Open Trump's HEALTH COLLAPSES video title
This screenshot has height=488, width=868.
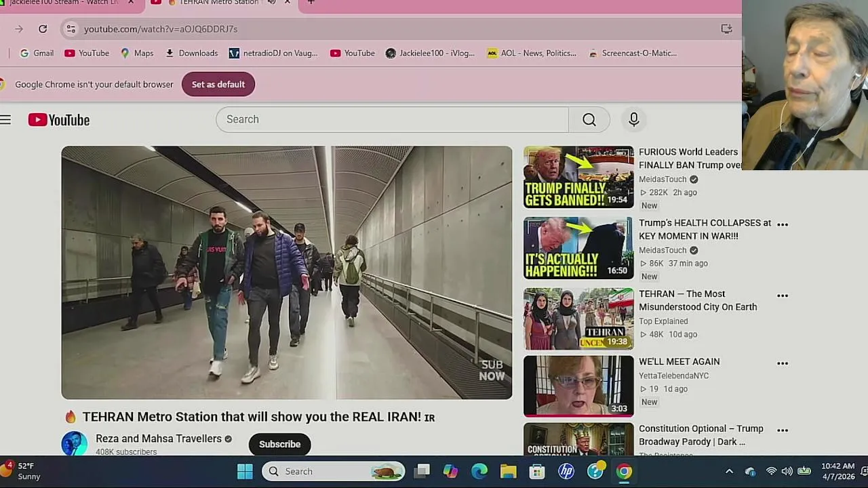[x=705, y=229]
